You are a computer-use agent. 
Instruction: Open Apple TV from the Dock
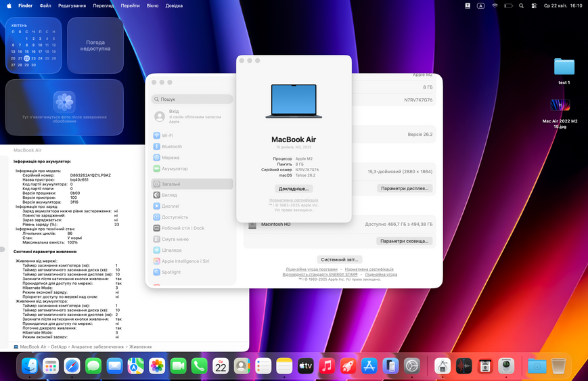tap(306, 366)
